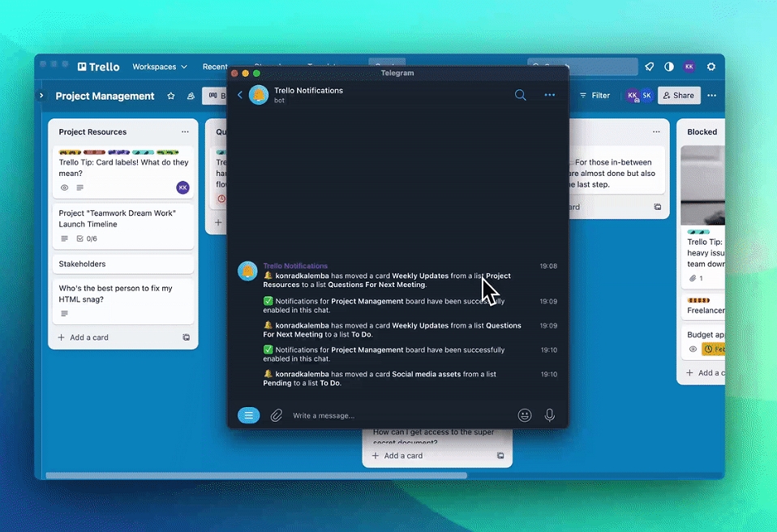777x532 pixels.
Task: Click KK member avatar on board bar
Action: [633, 96]
